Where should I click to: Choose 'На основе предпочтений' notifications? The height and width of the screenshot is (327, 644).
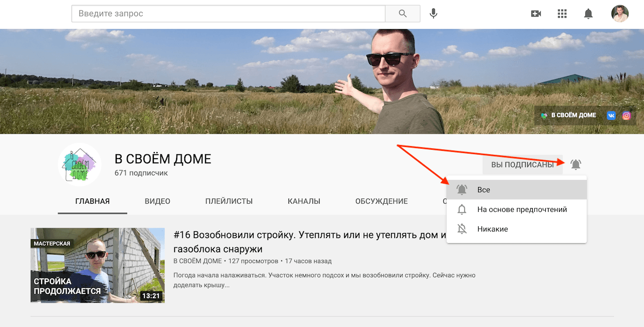(x=523, y=209)
